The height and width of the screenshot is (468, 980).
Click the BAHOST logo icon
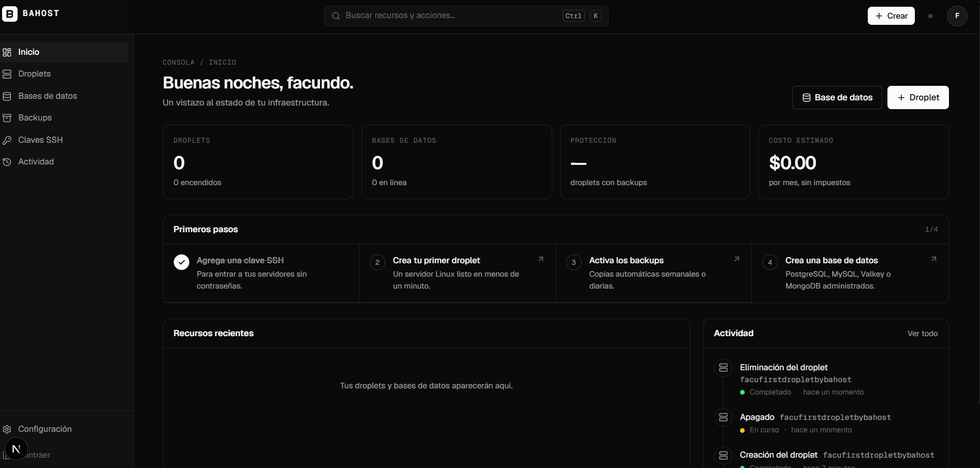[9, 14]
